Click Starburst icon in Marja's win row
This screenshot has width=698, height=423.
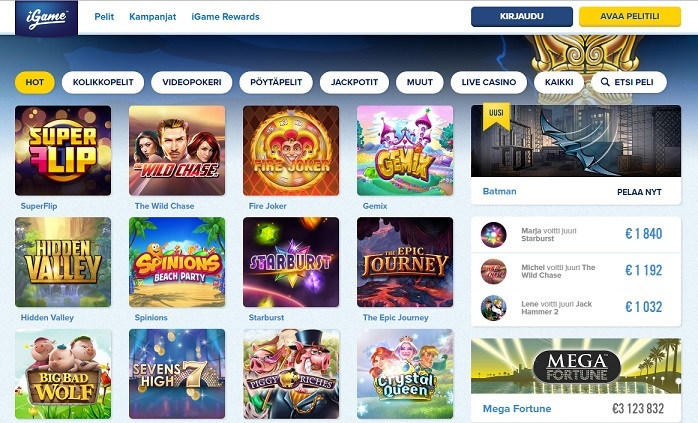point(493,235)
